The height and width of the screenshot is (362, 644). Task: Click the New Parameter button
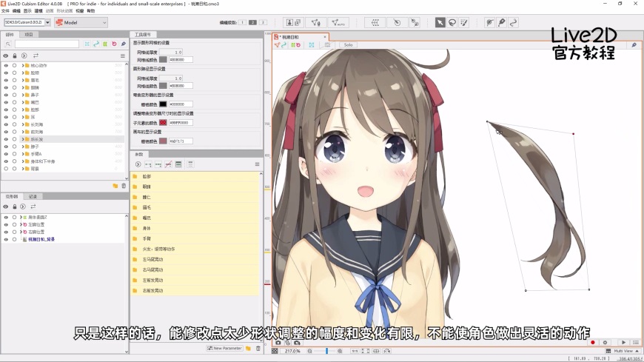[225, 348]
